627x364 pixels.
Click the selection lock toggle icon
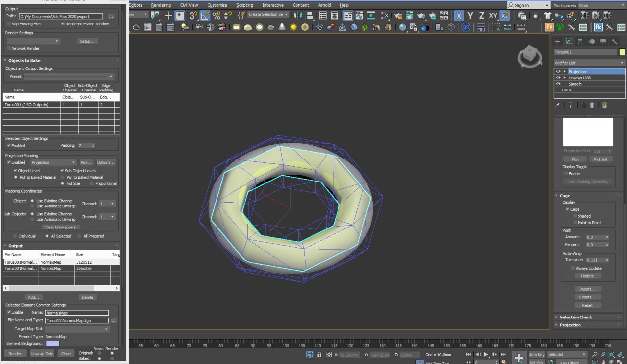pyautogui.click(x=319, y=354)
